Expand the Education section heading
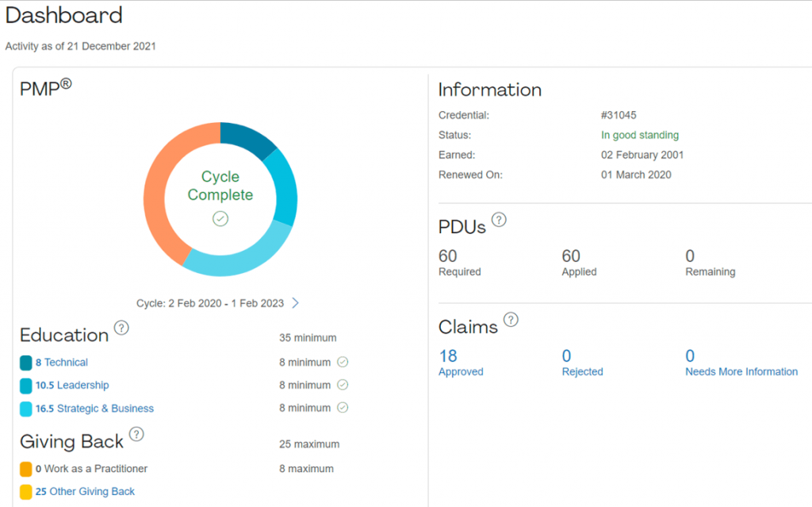This screenshot has width=812, height=507. [x=64, y=334]
